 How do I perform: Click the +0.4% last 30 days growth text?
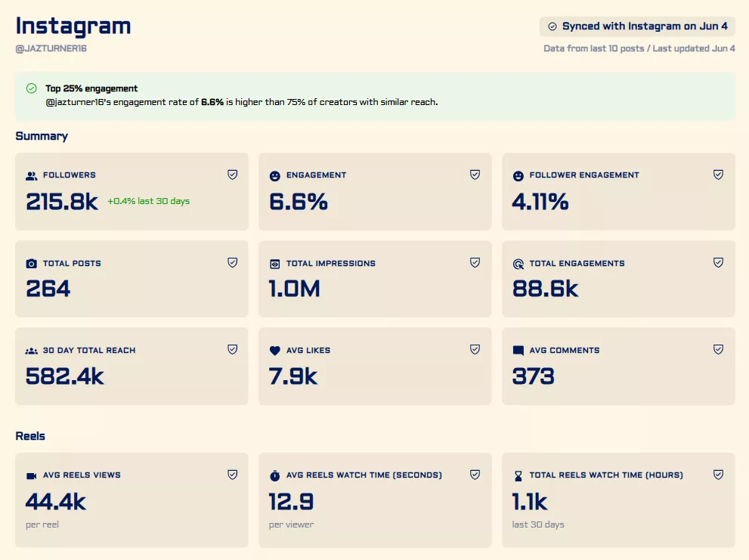[x=149, y=201]
